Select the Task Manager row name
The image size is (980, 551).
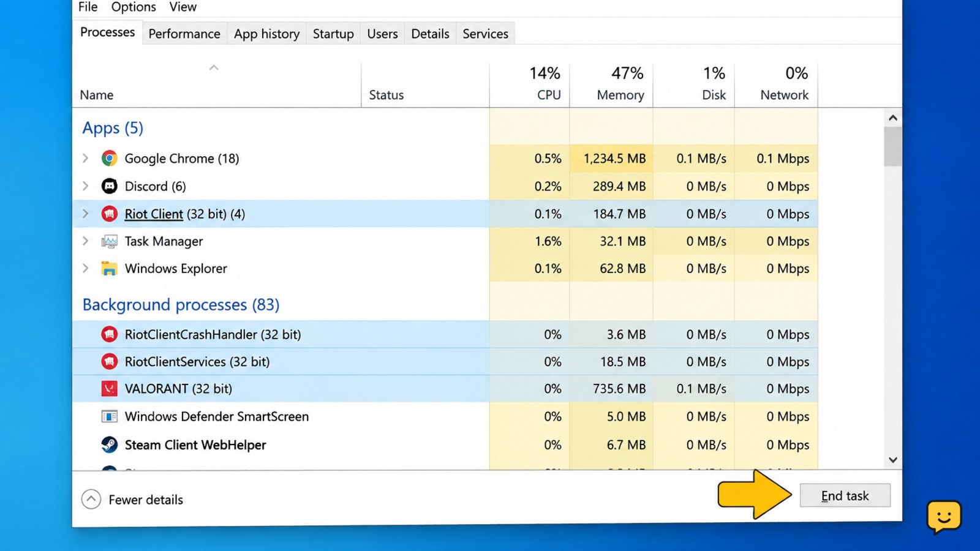164,241
